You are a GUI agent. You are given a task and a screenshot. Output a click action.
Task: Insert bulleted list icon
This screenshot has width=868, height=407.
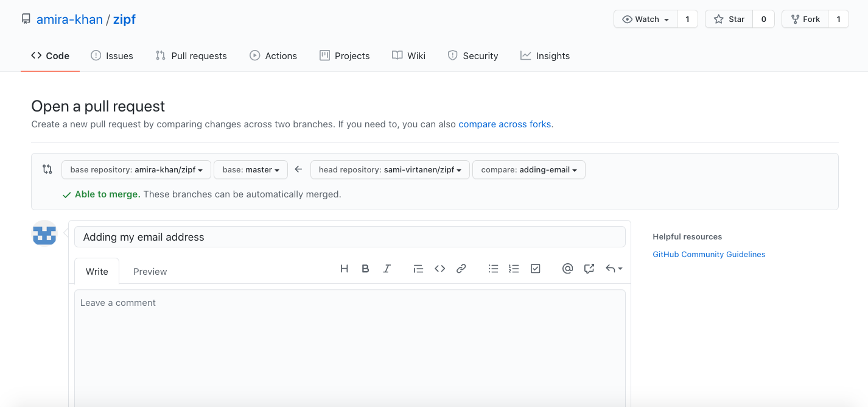click(x=494, y=269)
